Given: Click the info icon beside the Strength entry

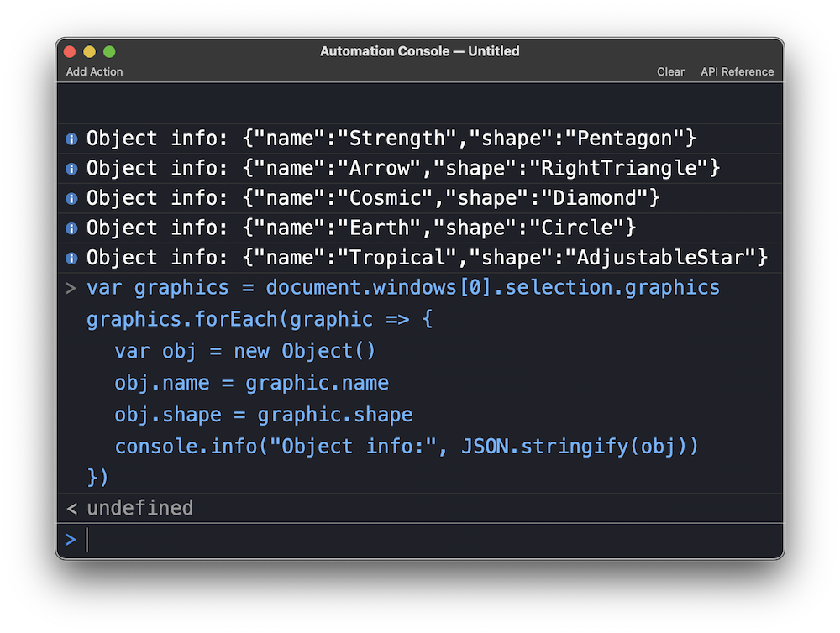Looking at the screenshot, I should [x=71, y=139].
